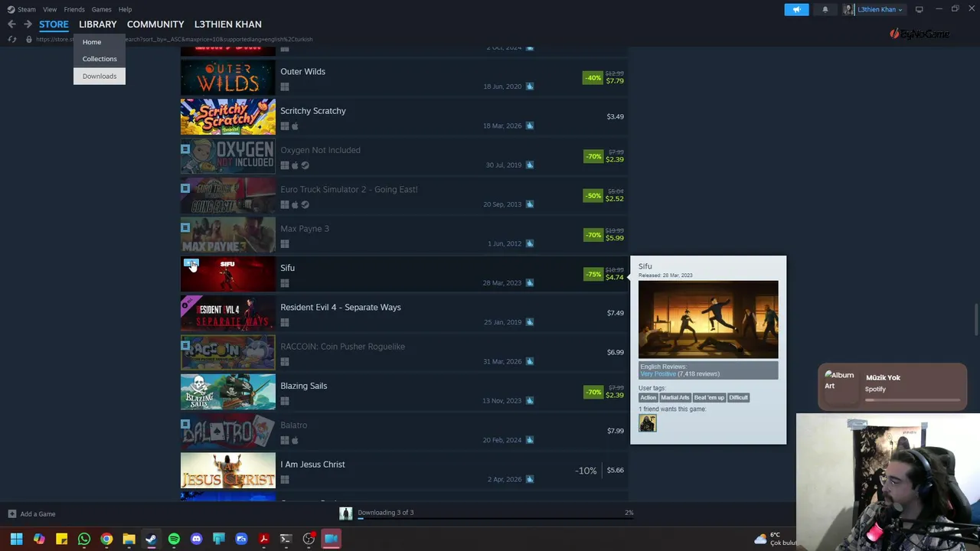Click the RACCOIN library badge icon
The width and height of the screenshot is (980, 551).
pyautogui.click(x=185, y=345)
